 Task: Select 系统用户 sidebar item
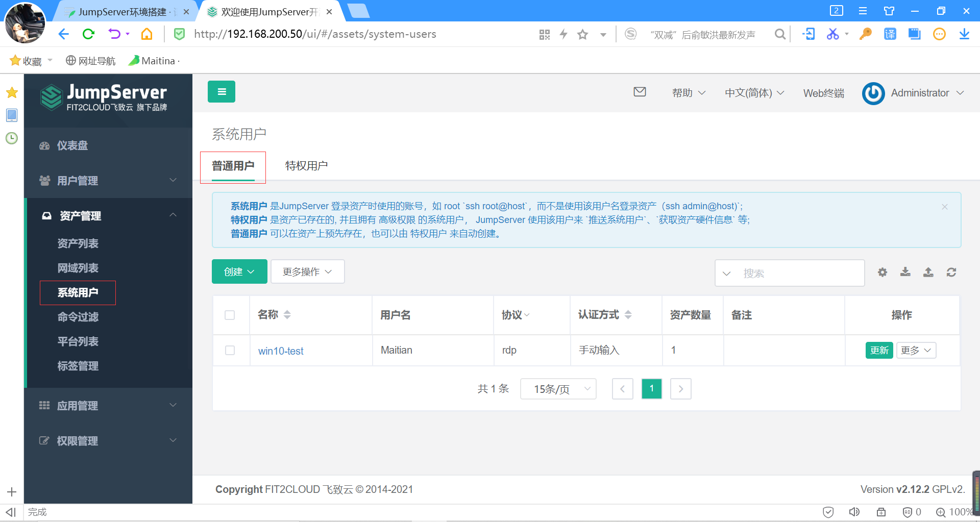78,292
